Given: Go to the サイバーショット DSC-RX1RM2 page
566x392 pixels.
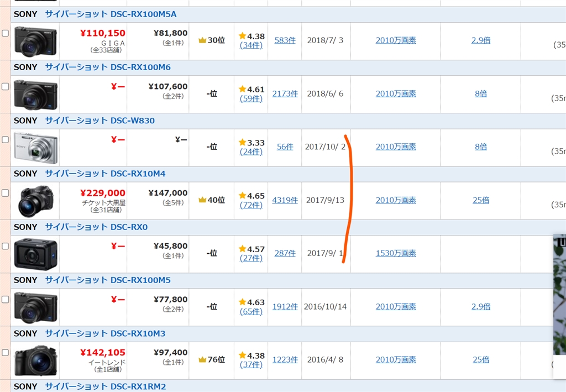Looking at the screenshot, I should (106, 386).
